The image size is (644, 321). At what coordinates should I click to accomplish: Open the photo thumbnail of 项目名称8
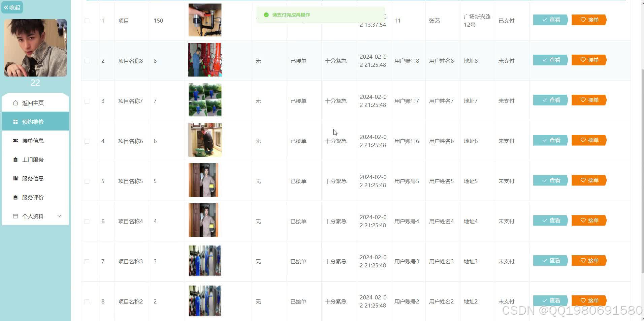tap(205, 60)
